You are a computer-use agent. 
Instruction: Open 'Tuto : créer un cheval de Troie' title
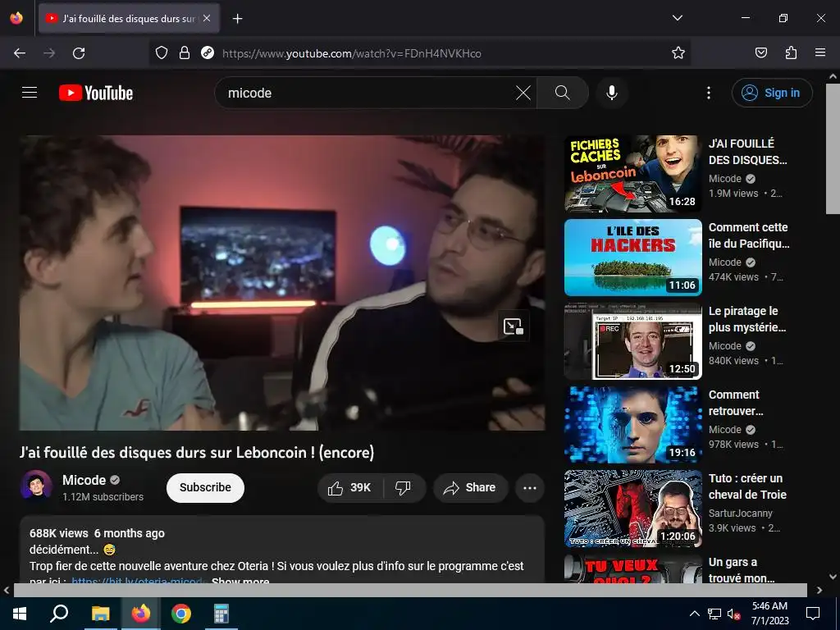pos(747,486)
